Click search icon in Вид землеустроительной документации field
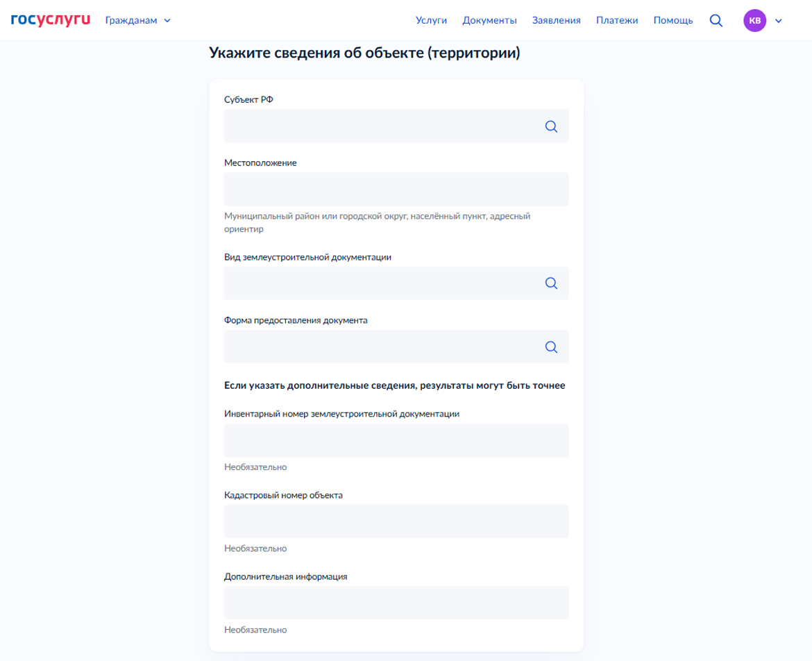This screenshot has width=812, height=661. pyautogui.click(x=551, y=283)
